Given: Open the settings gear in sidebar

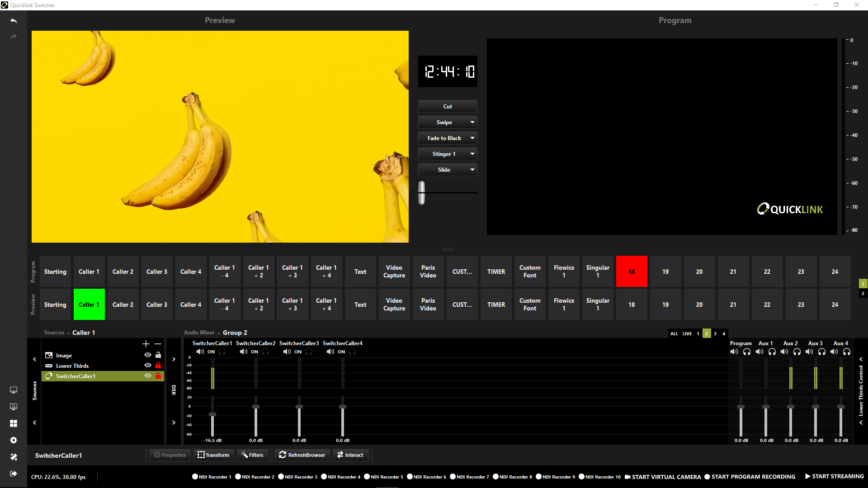Looking at the screenshot, I should point(14,440).
